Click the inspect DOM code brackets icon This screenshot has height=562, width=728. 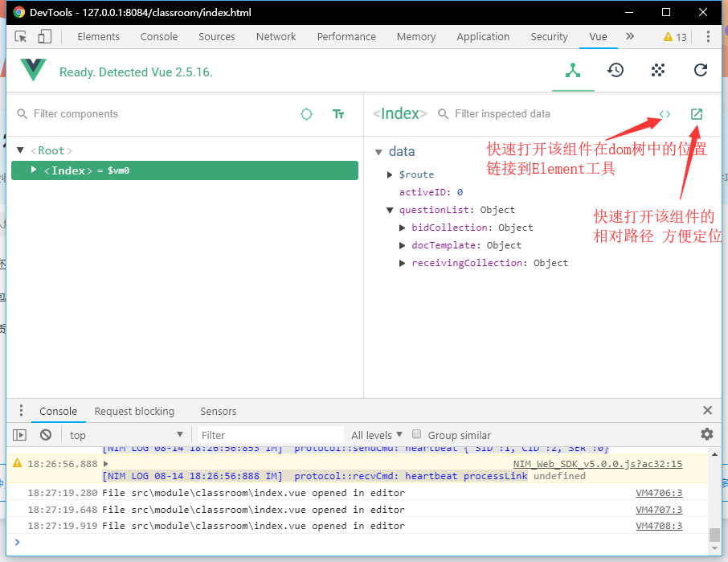pyautogui.click(x=665, y=114)
